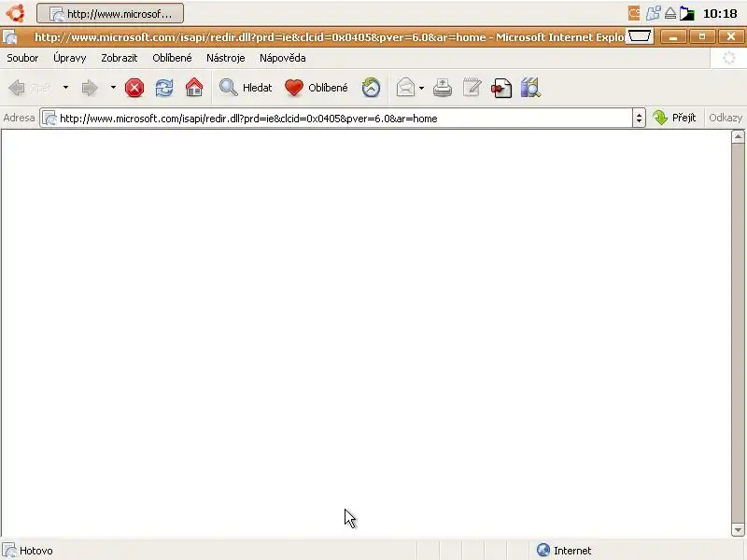Screen dimensions: 747x560
Task: Open the Nápověda menu
Action: 283,58
